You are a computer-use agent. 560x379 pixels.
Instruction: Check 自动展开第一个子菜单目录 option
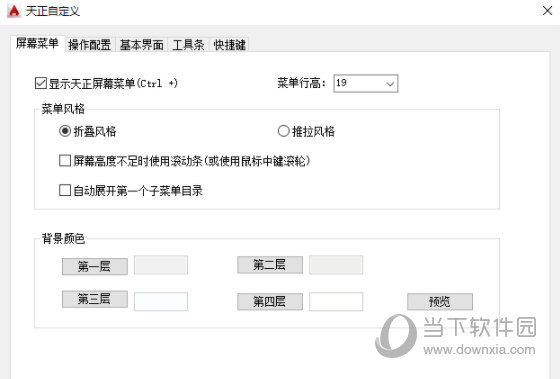tap(65, 190)
